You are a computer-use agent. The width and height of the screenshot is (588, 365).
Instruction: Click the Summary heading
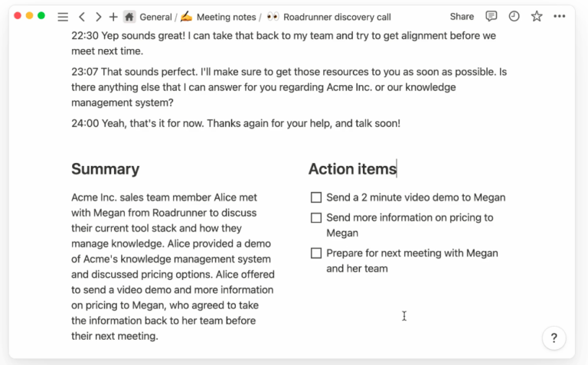coord(105,169)
